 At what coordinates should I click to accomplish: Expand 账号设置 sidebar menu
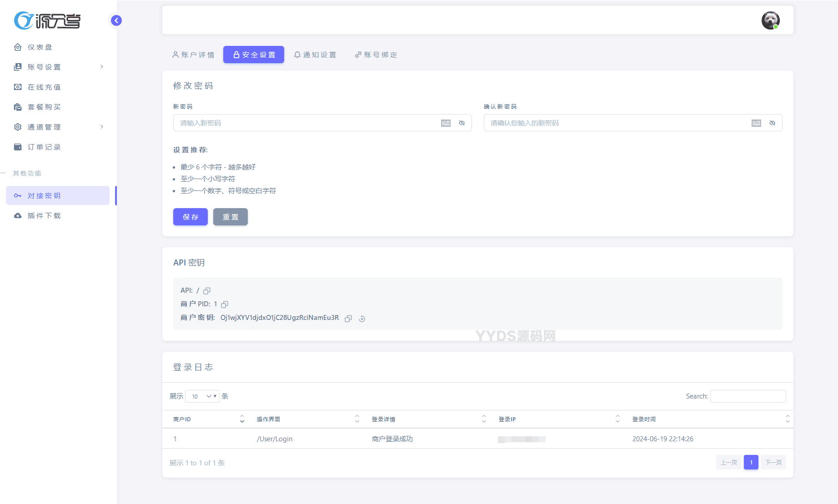pyautogui.click(x=58, y=67)
